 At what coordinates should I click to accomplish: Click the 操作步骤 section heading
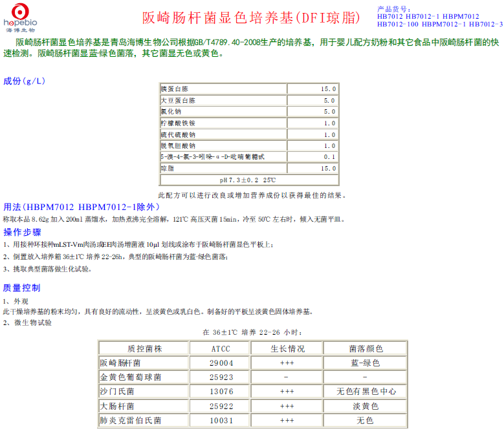tap(22, 232)
